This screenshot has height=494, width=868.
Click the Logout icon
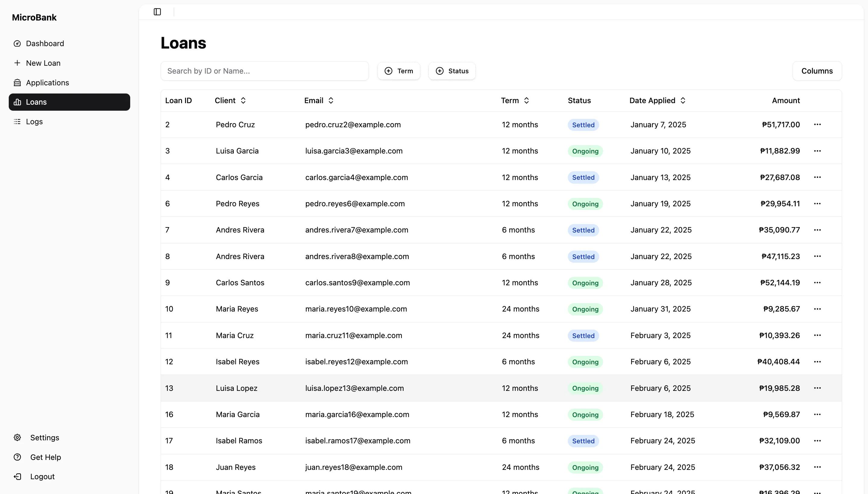coord(17,477)
